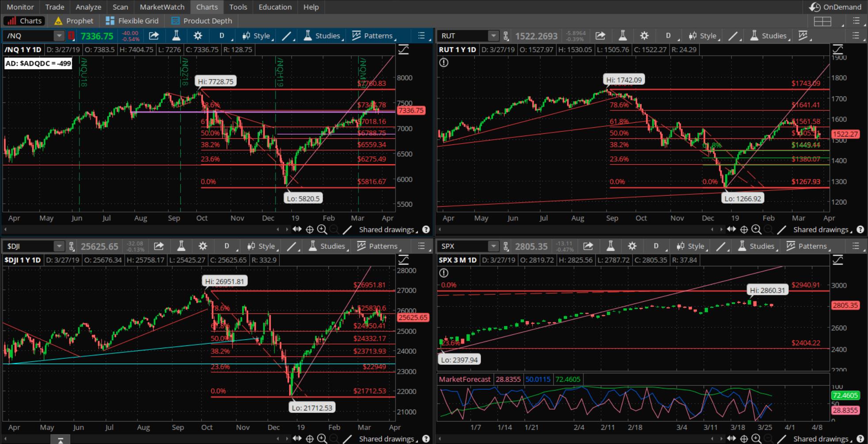Switch to the Prophet subtab
Screen dimensions: 868x444
tap(74, 21)
